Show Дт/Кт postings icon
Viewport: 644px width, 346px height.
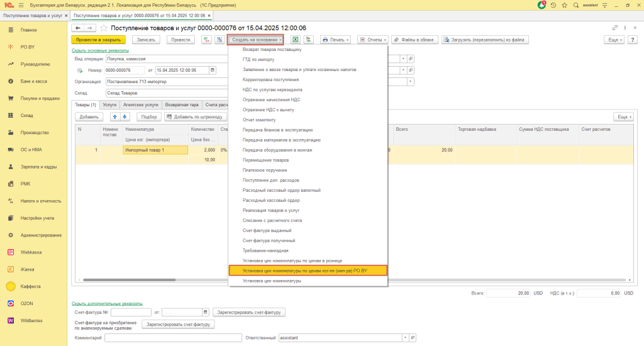pos(206,40)
